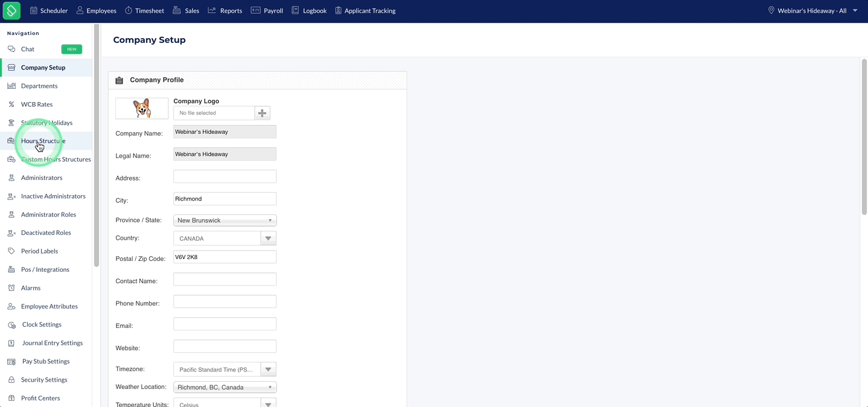Open Statutory Holidays page

pos(46,123)
